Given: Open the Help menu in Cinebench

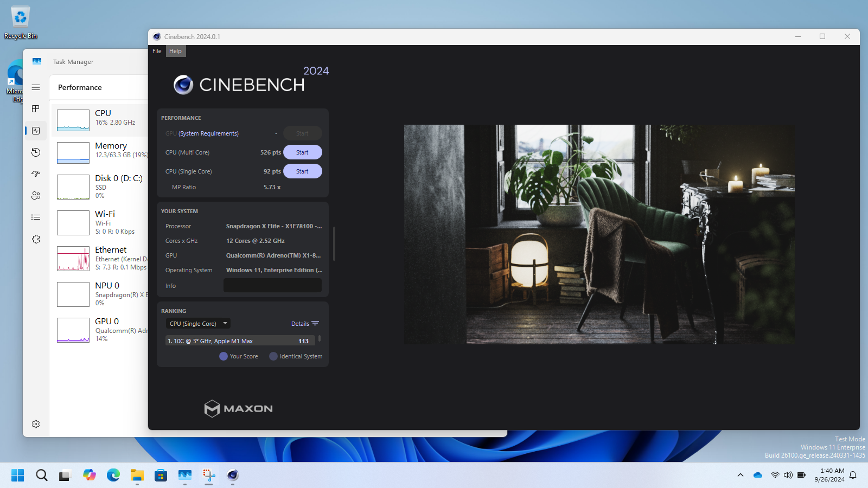Looking at the screenshot, I should click(175, 51).
